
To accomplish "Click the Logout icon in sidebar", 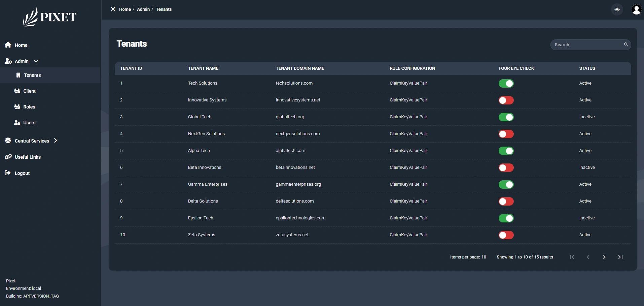I will (x=8, y=173).
